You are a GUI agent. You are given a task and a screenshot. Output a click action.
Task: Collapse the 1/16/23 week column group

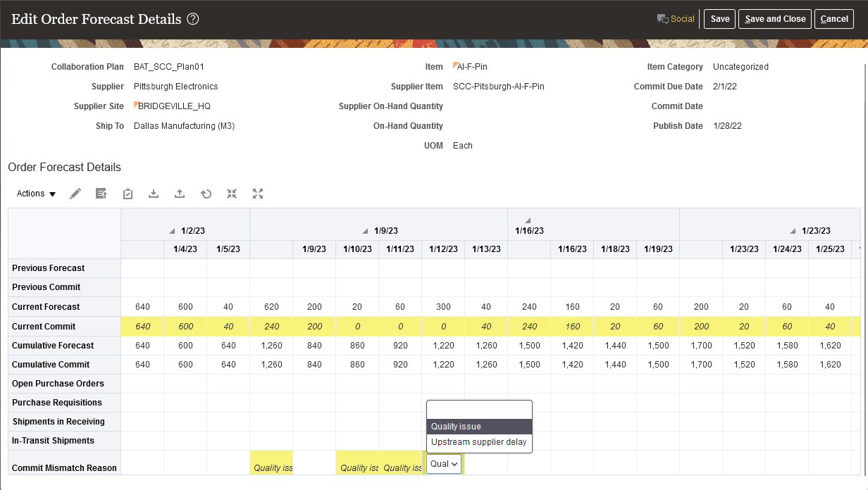coord(528,220)
